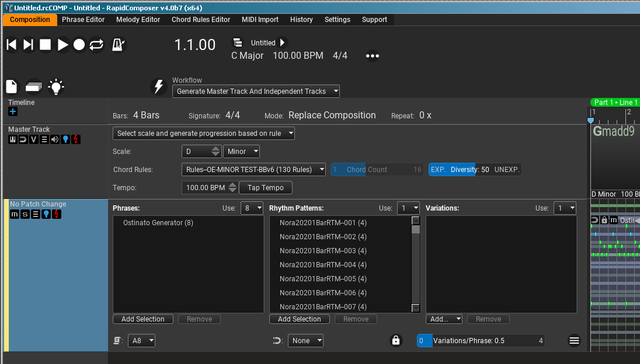Toggle Master Track speaker audition
Image resolution: width=640 pixels, height=364 pixels.
55,140
